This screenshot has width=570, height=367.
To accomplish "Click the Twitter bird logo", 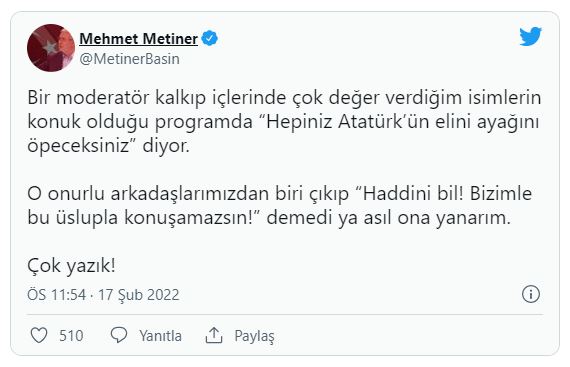I will (x=530, y=36).
